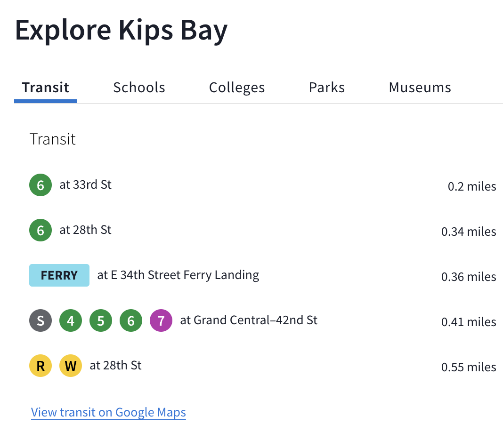Switch to the Parks tab
This screenshot has height=448, width=503.
(x=327, y=88)
